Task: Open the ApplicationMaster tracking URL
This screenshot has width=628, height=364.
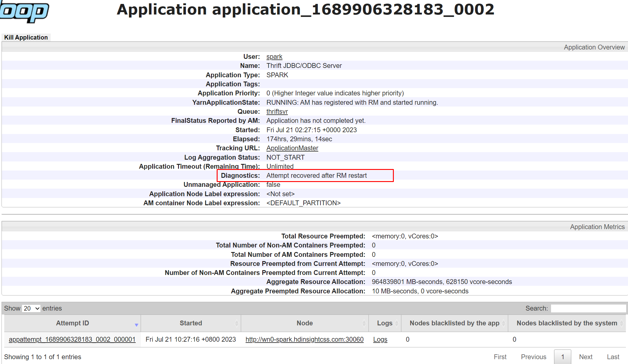Action: click(291, 148)
